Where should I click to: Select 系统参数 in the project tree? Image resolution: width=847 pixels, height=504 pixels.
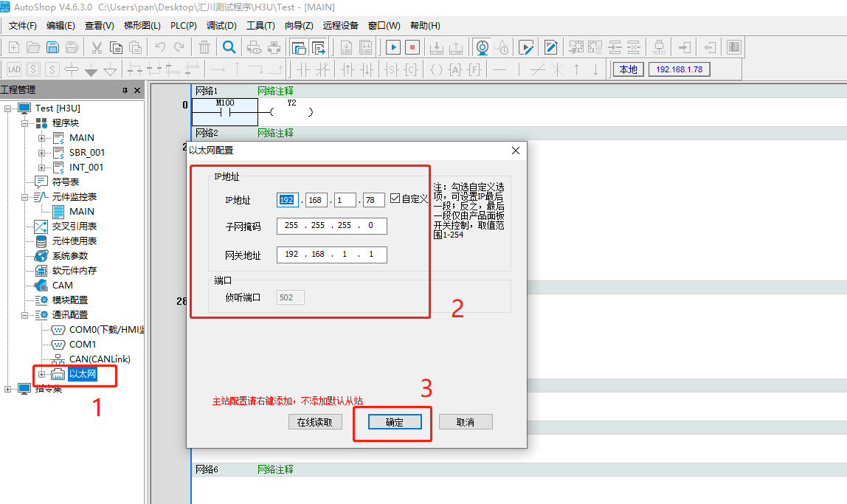coord(69,256)
